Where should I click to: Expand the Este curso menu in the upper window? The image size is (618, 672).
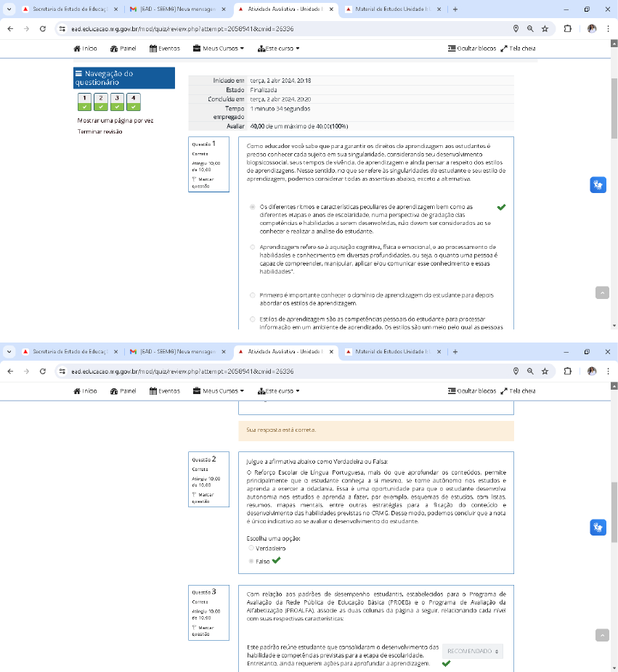click(x=278, y=49)
